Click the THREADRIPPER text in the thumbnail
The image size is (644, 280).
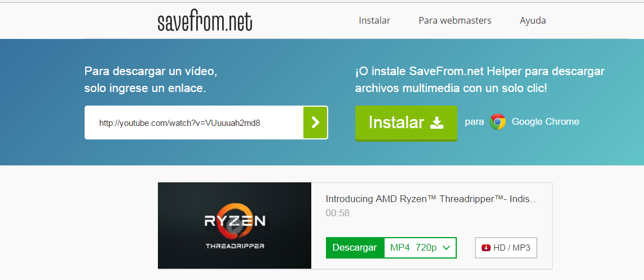pyautogui.click(x=235, y=246)
